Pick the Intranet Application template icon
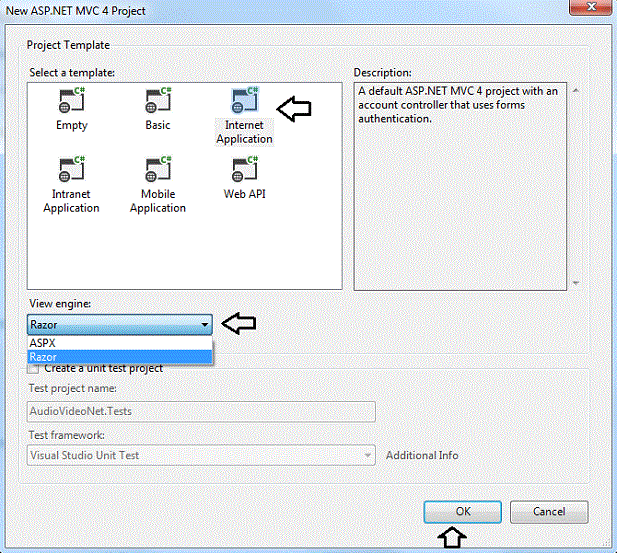 72,169
